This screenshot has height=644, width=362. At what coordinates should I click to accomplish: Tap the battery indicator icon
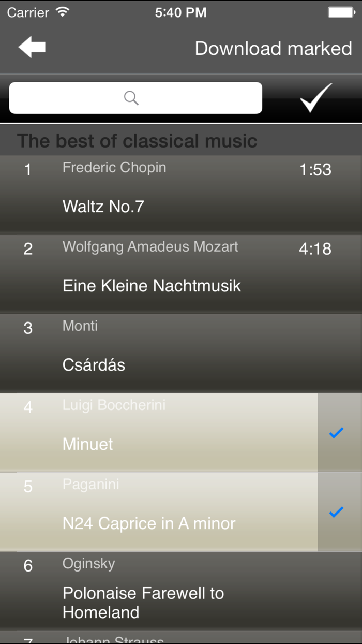341,12
